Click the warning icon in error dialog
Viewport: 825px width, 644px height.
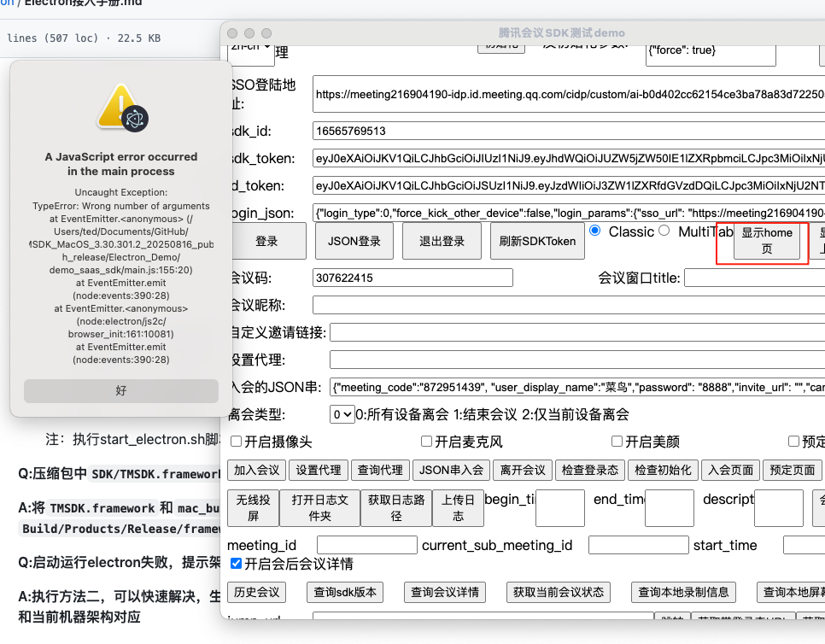click(x=122, y=108)
